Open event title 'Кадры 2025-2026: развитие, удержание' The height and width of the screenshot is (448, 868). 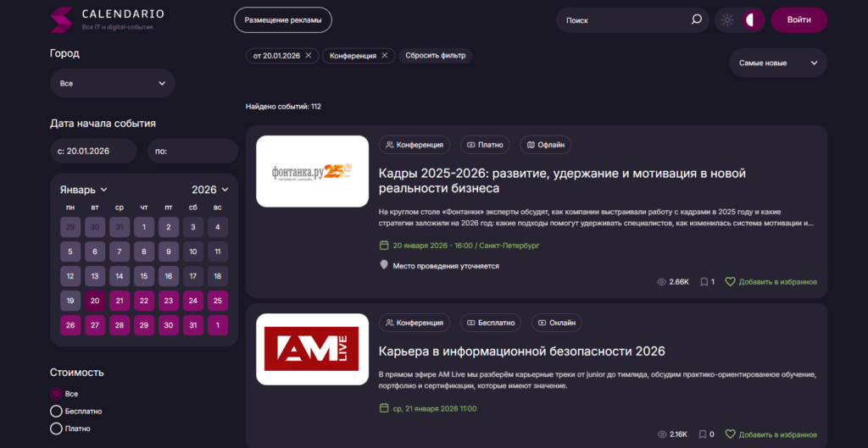(x=563, y=181)
